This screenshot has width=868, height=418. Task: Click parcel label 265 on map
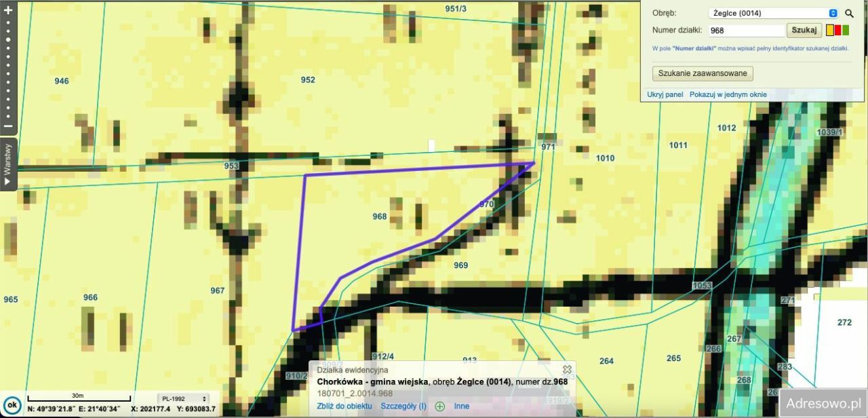673,358
